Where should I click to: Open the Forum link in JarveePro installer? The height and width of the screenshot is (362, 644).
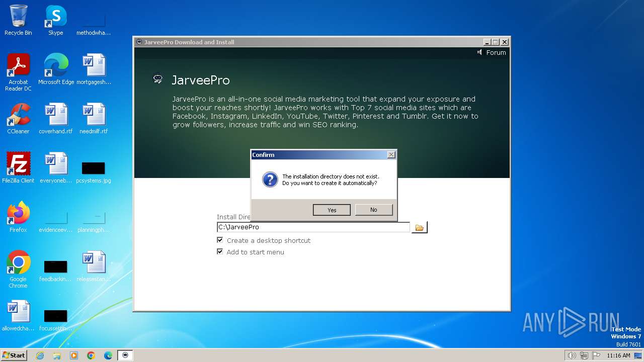(496, 52)
